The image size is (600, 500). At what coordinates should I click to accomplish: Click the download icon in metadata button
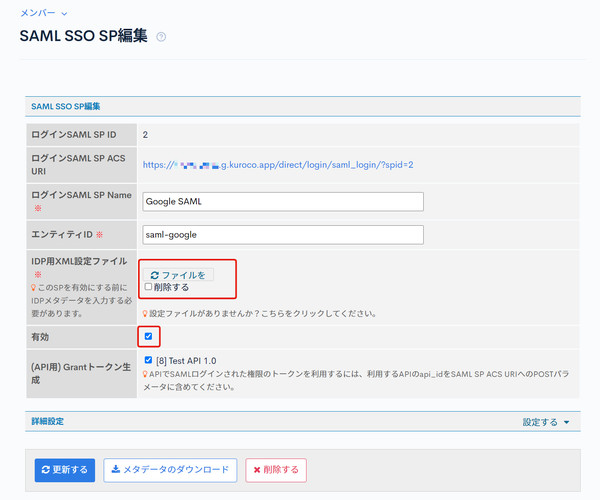[116, 469]
